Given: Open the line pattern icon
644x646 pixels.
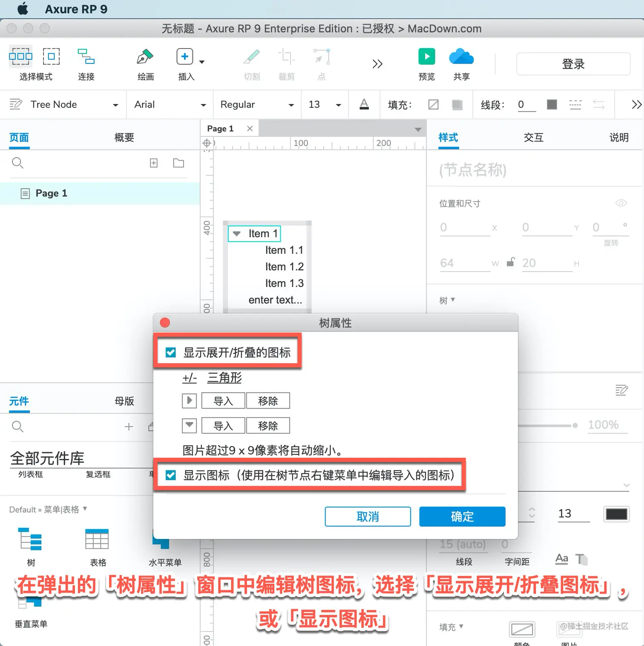Looking at the screenshot, I should tap(575, 104).
